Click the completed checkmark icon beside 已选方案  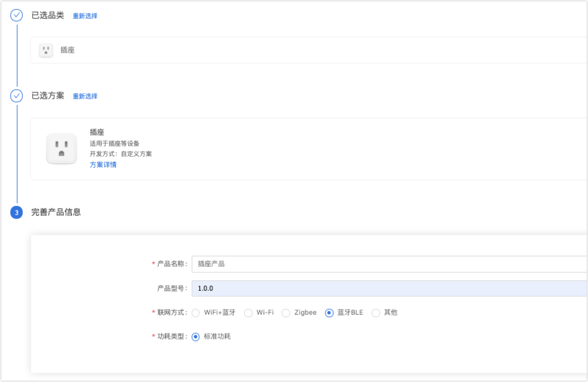tap(17, 96)
